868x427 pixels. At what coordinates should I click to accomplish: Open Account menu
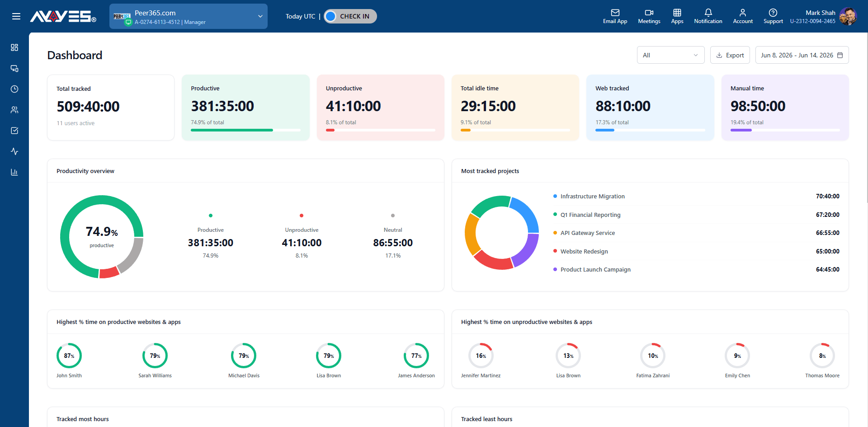pyautogui.click(x=743, y=16)
